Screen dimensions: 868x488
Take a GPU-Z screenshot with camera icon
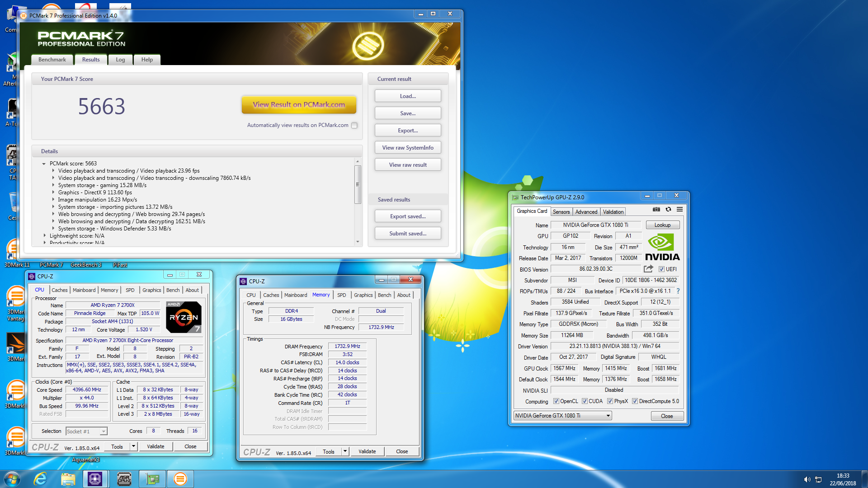coord(656,209)
